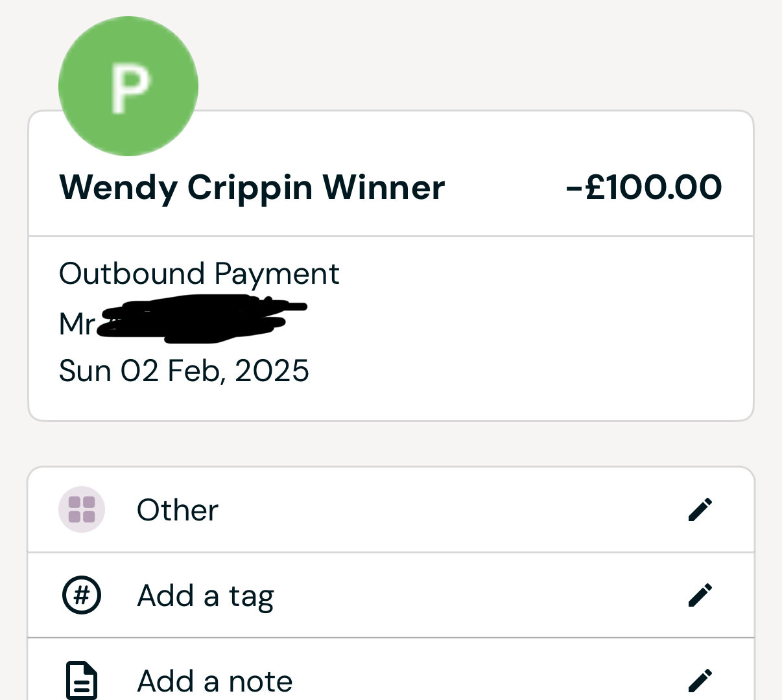The image size is (782, 700).
Task: Open the Add a note row
Action: coord(391,670)
